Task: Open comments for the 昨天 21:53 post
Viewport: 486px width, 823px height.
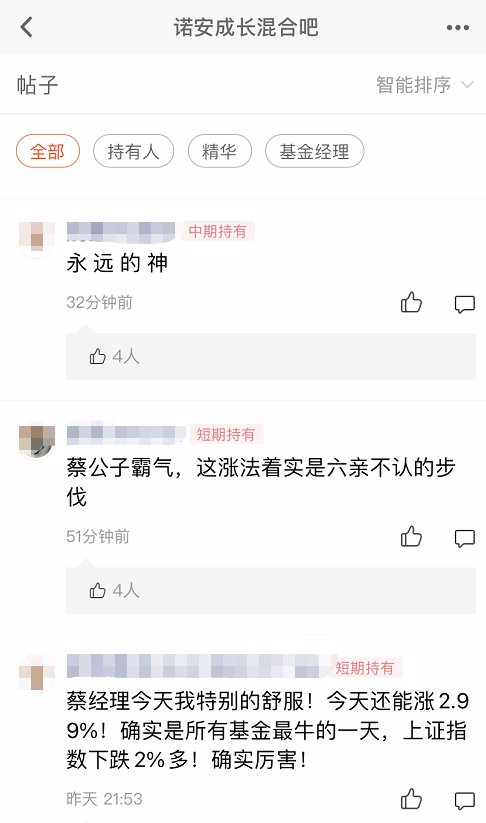Action: 464,800
